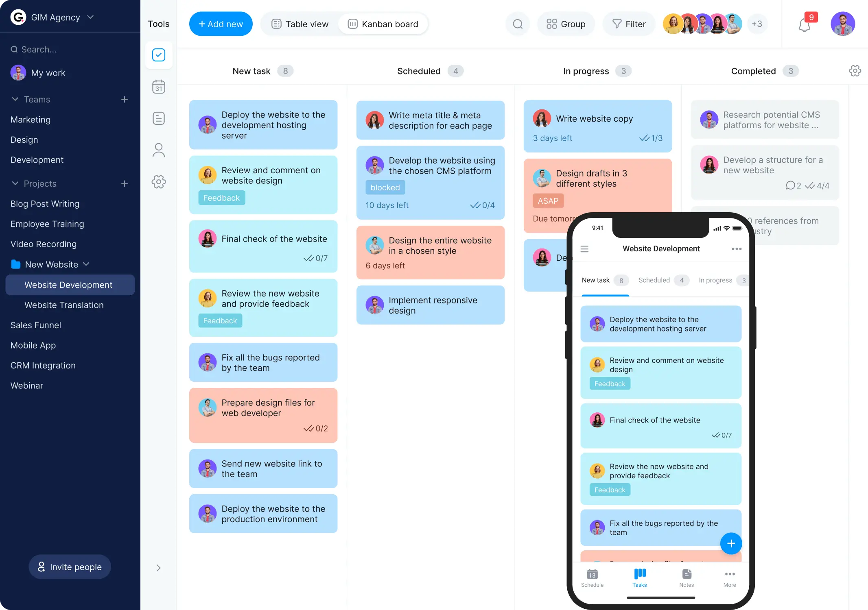Click the Kanban board view icon
Image resolution: width=868 pixels, height=610 pixels.
353,24
